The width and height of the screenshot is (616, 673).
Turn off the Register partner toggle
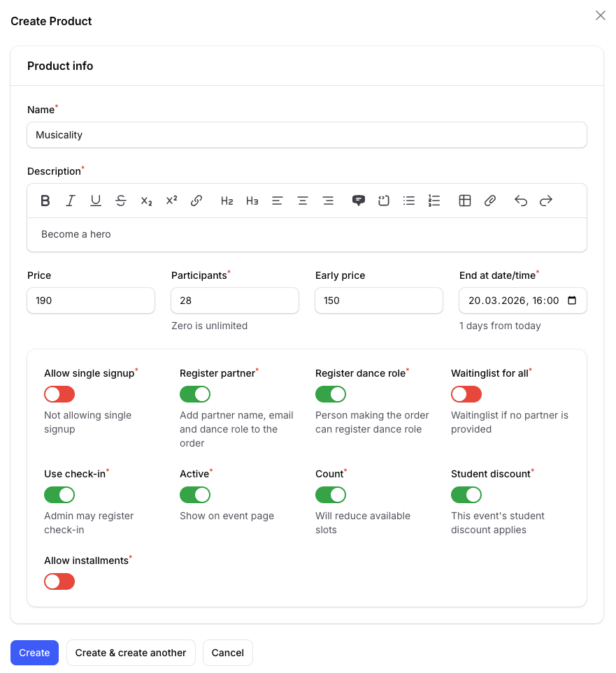click(x=195, y=394)
